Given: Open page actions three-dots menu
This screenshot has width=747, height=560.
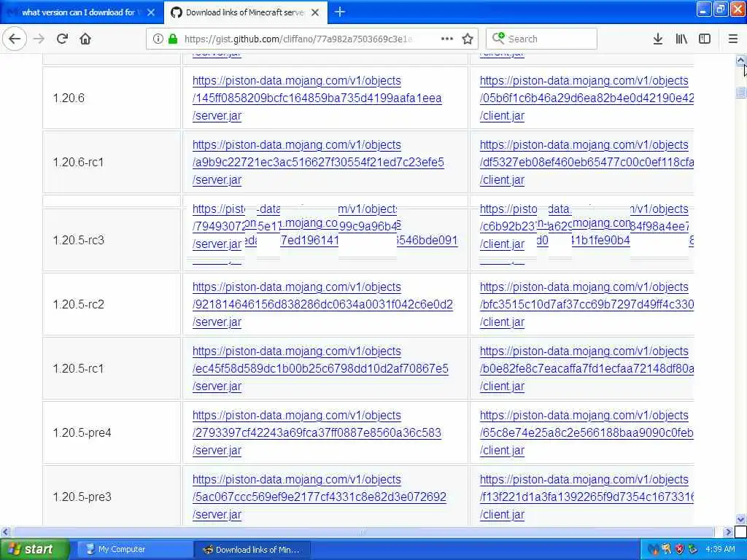Looking at the screenshot, I should (x=447, y=39).
